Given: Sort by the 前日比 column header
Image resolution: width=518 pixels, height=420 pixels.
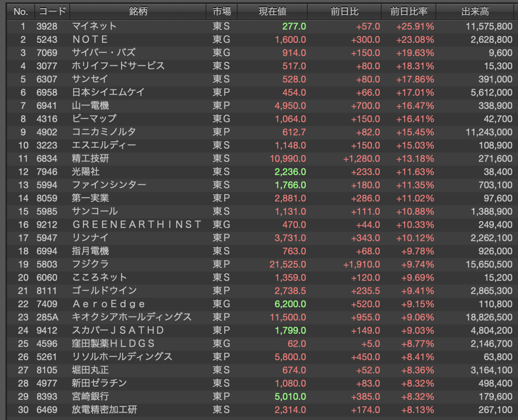Looking at the screenshot, I should click(344, 12).
